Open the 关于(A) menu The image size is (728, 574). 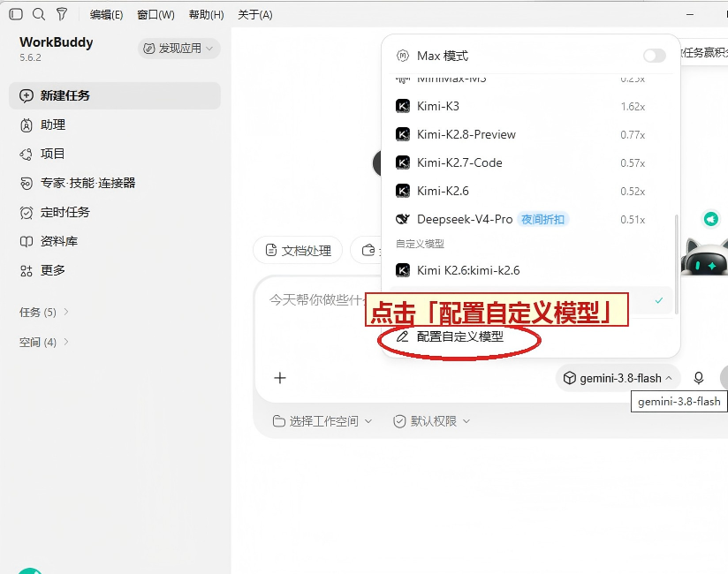tap(255, 15)
